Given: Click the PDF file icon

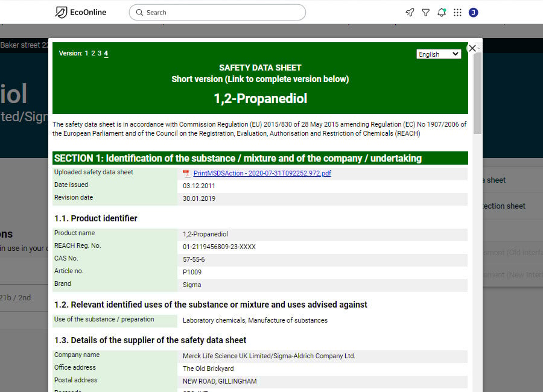Looking at the screenshot, I should [x=186, y=173].
